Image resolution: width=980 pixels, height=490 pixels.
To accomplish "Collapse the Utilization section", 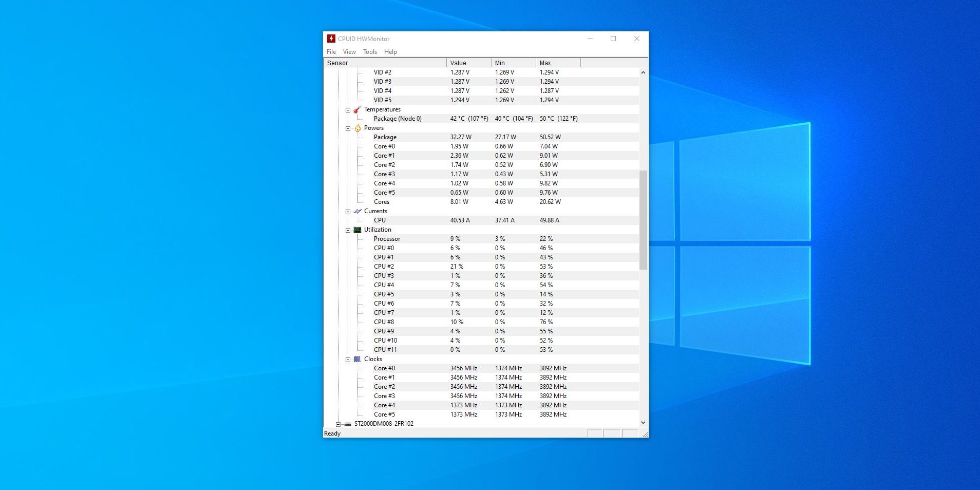I will click(x=348, y=230).
